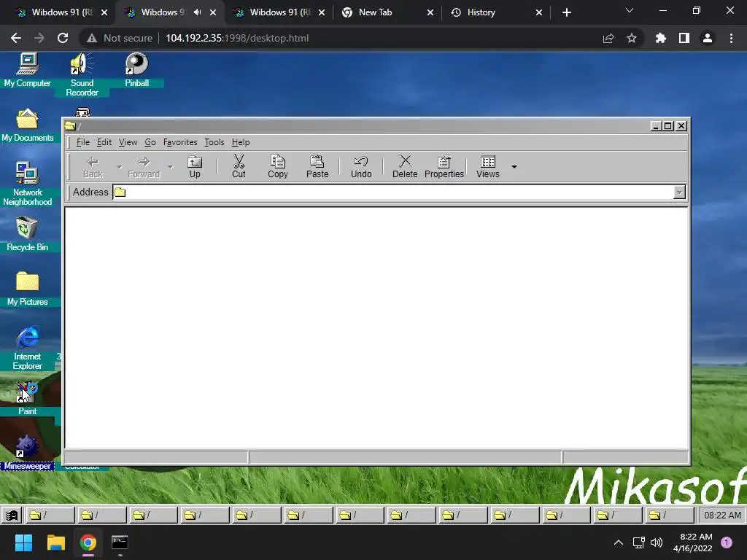Go back in Chrome
747x560 pixels.
click(16, 38)
